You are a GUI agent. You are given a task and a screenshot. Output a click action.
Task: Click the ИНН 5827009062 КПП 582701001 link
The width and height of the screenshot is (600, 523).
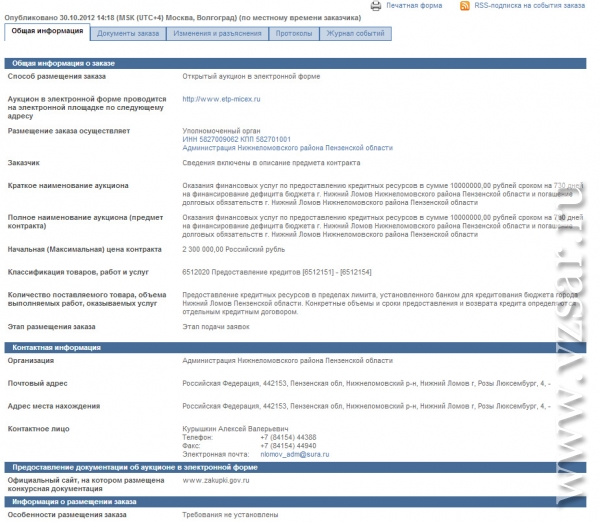pos(236,139)
